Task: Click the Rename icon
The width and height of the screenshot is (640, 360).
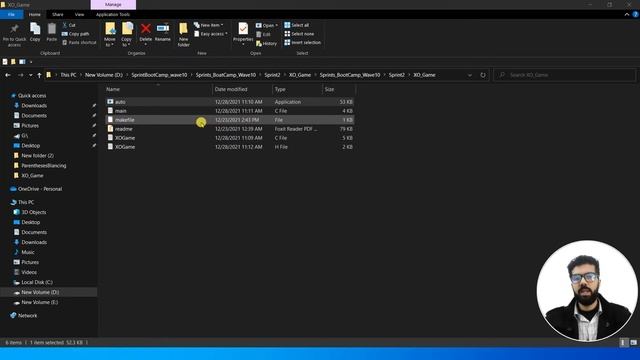Action: click(x=163, y=28)
